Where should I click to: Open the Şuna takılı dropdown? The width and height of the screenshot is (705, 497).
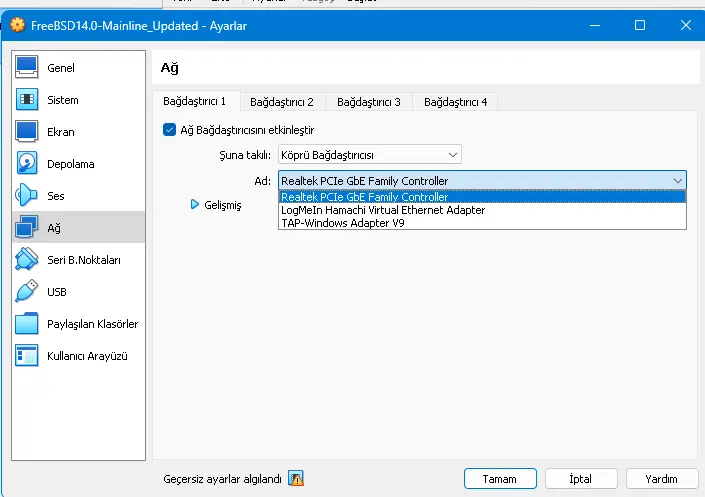click(x=370, y=155)
